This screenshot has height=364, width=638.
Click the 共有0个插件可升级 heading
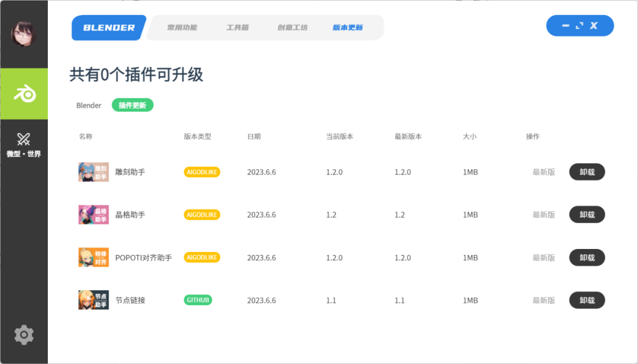tap(136, 75)
